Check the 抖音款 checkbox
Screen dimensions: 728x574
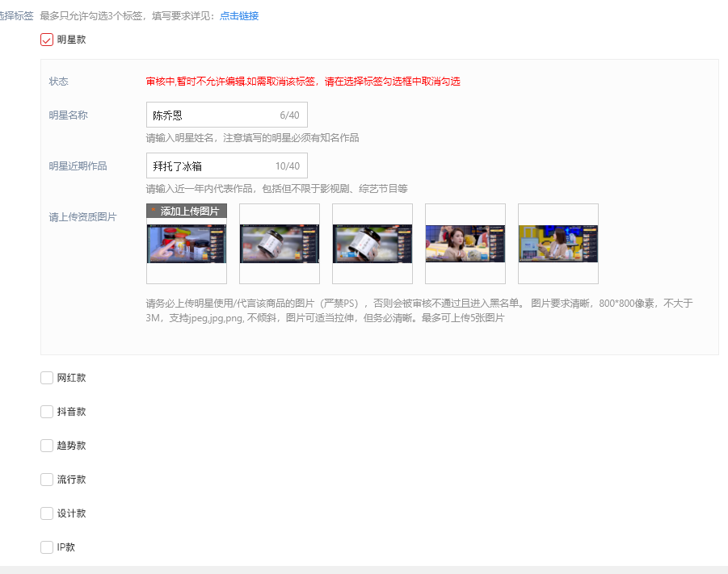pyautogui.click(x=47, y=412)
